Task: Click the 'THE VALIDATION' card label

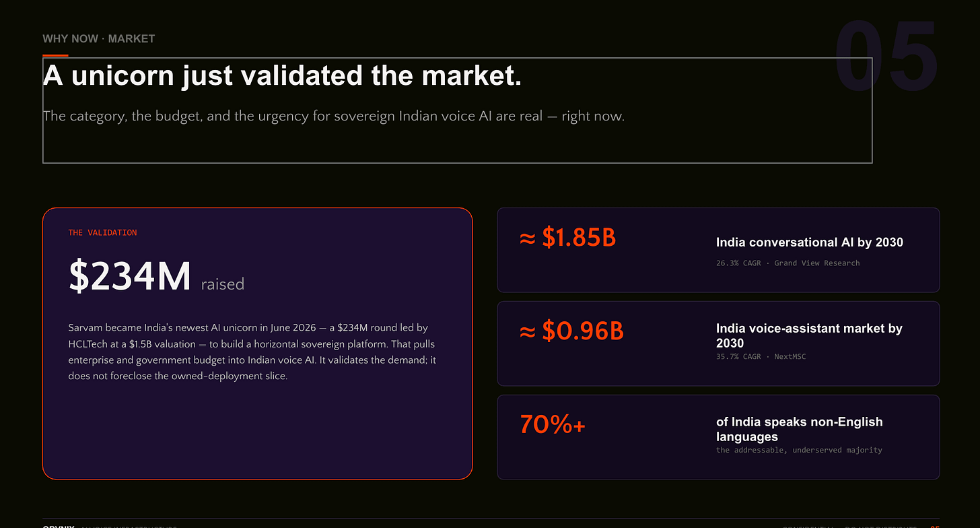Action: 102,232
